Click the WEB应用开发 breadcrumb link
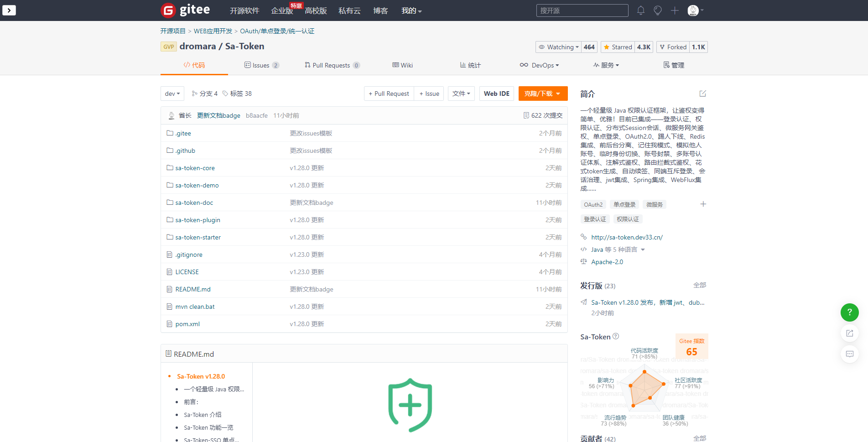Viewport: 868px width, 442px height. (x=213, y=31)
